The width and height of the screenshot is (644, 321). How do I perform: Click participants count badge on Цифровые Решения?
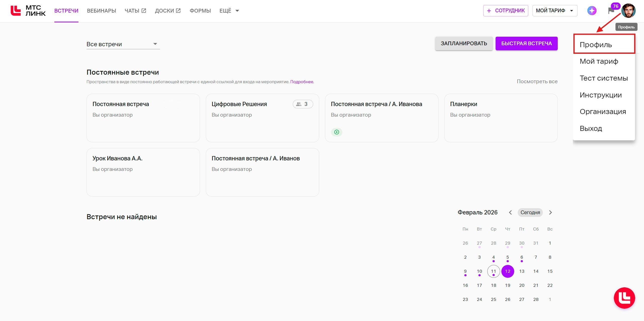click(x=303, y=104)
